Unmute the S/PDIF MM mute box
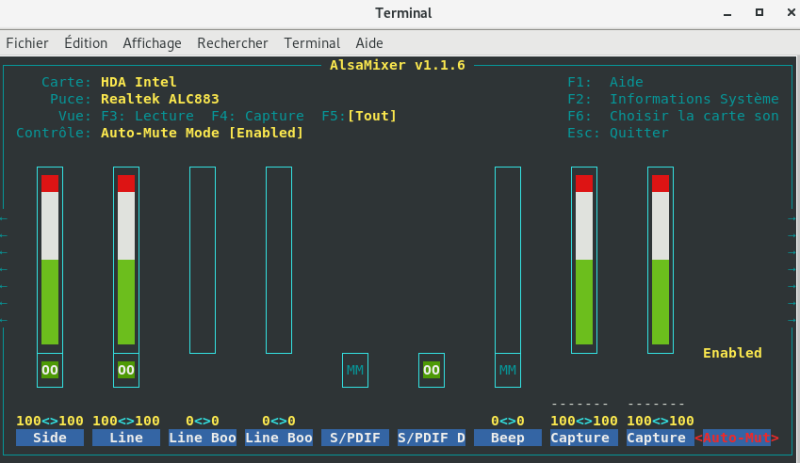 (355, 370)
